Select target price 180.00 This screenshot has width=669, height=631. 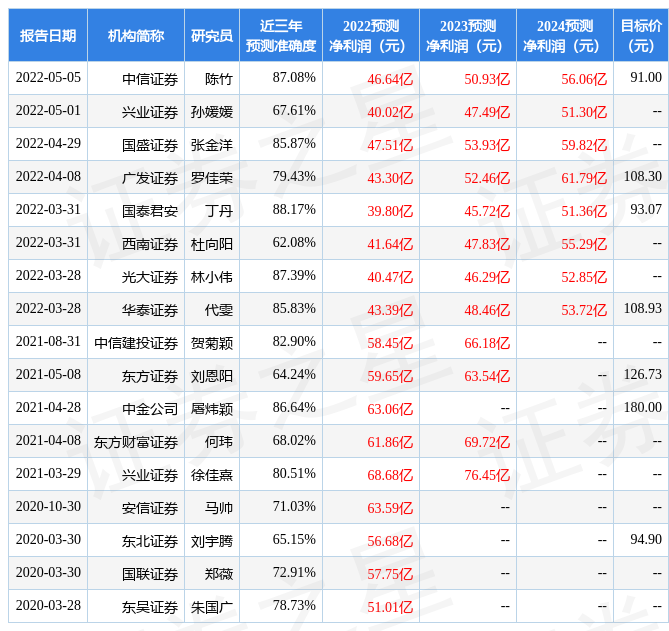(643, 407)
